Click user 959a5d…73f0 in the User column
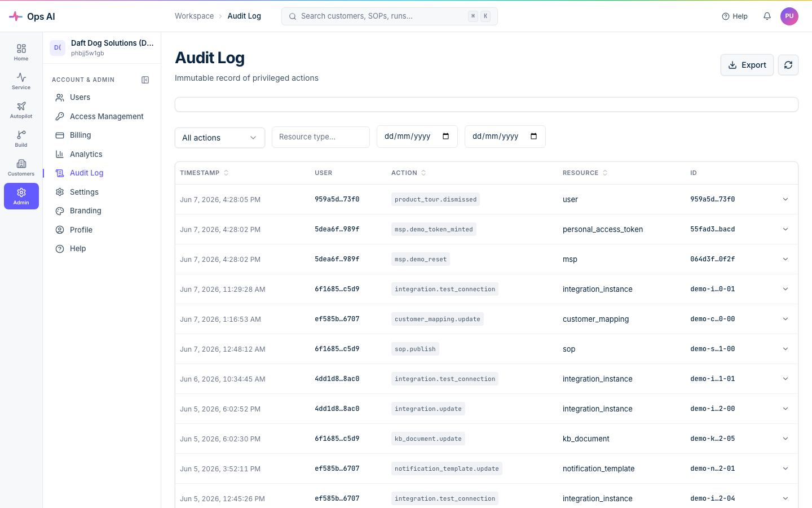Screen dimensions: 812x508 337,199
